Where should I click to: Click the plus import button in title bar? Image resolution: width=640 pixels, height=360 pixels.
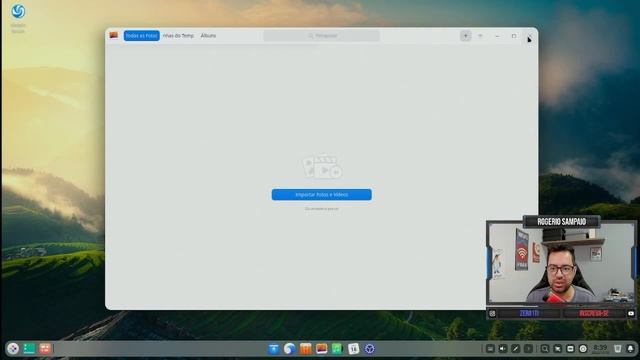click(x=465, y=36)
